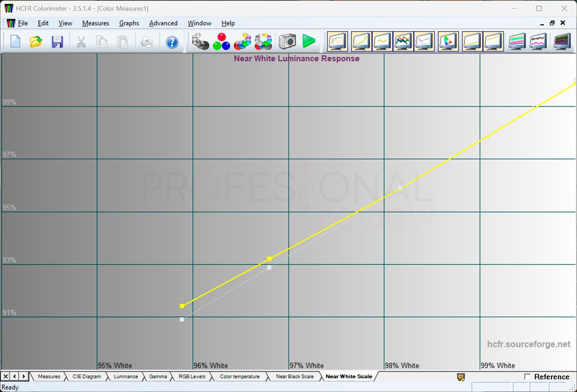Open near white graph monitor icon
Image resolution: width=577 pixels, height=392 pixels.
tap(493, 41)
